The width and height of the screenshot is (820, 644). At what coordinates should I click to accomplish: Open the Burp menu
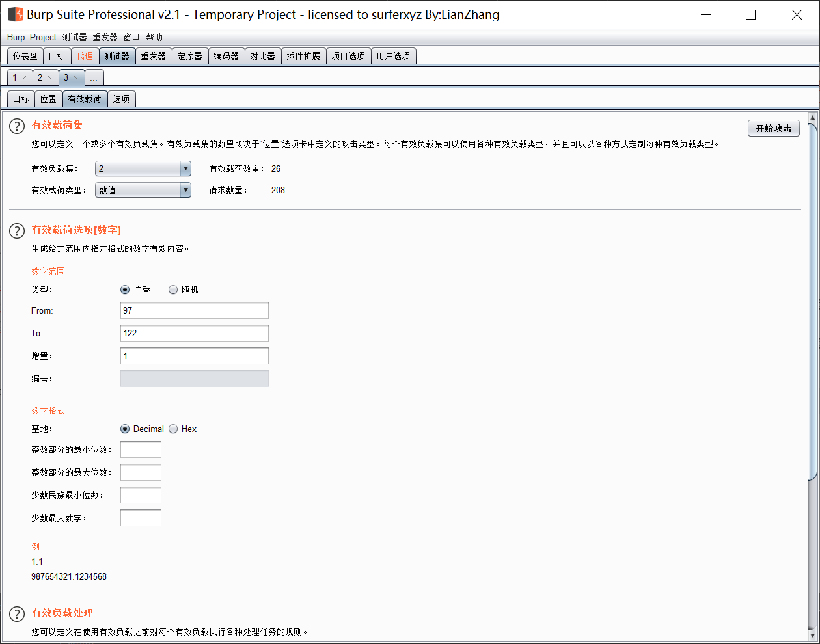coord(16,38)
